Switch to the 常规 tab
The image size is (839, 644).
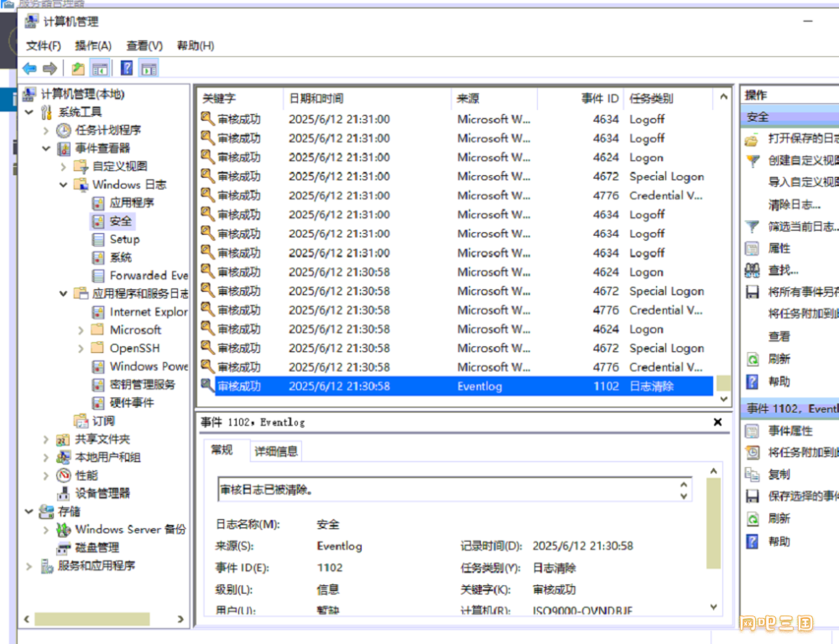click(x=222, y=449)
